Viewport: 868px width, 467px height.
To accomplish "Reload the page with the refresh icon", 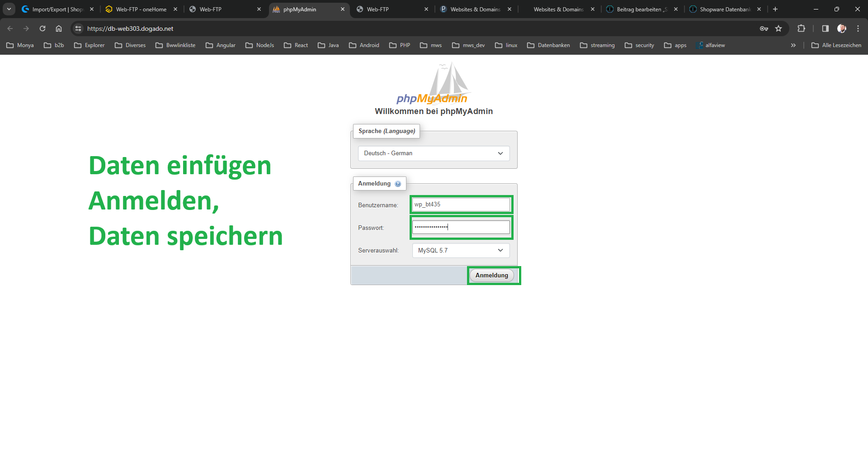I will point(42,29).
